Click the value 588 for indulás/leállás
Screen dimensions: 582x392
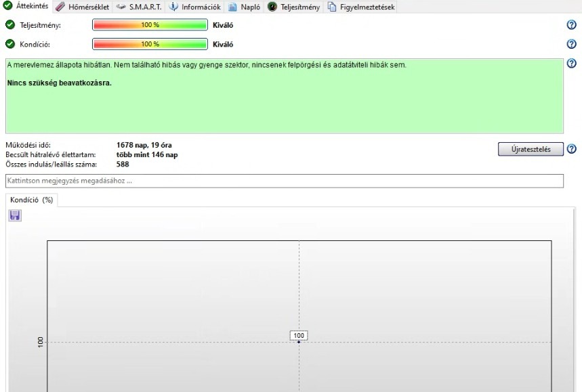point(123,165)
